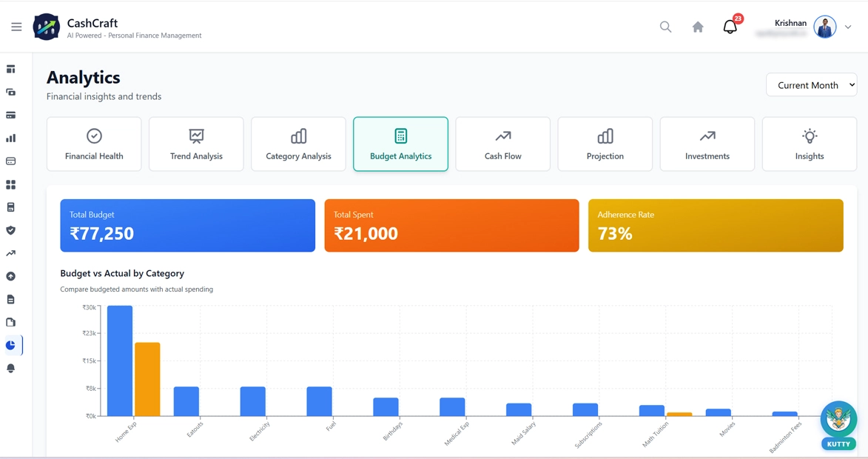The width and height of the screenshot is (868, 459).
Task: Open the calculator sidebar icon
Action: tap(10, 207)
